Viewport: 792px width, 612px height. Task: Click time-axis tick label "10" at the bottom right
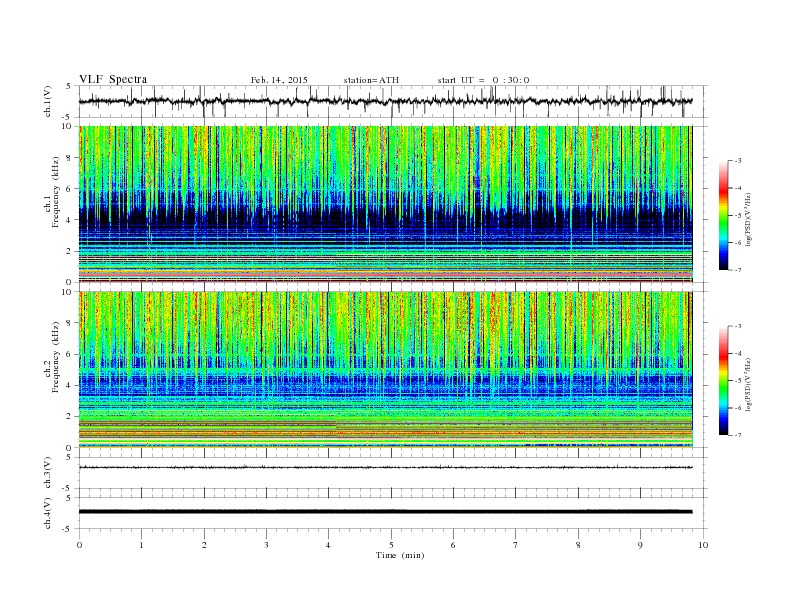[703, 545]
